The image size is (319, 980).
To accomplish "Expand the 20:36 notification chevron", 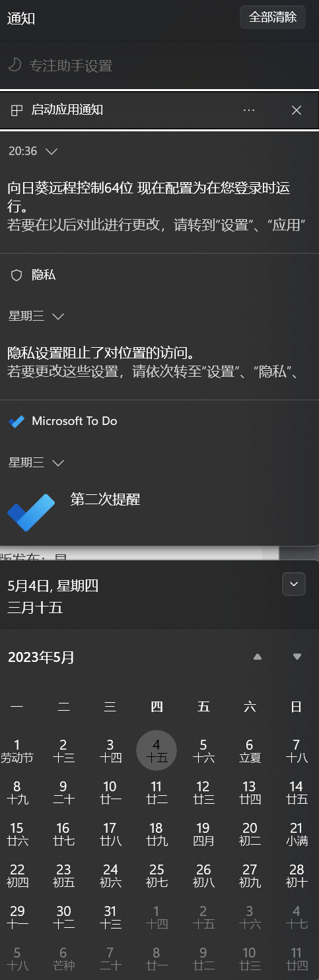I will [x=52, y=151].
